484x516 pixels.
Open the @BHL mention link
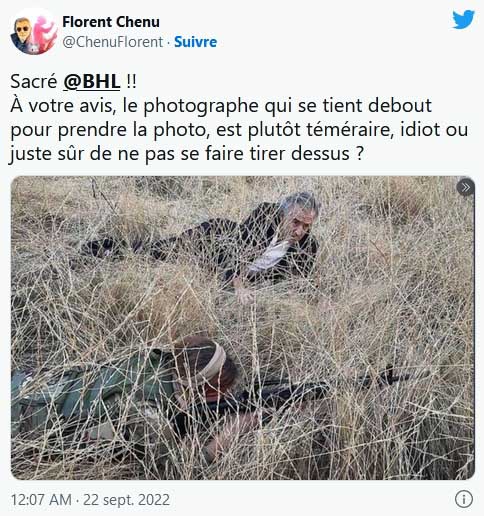(x=92, y=81)
